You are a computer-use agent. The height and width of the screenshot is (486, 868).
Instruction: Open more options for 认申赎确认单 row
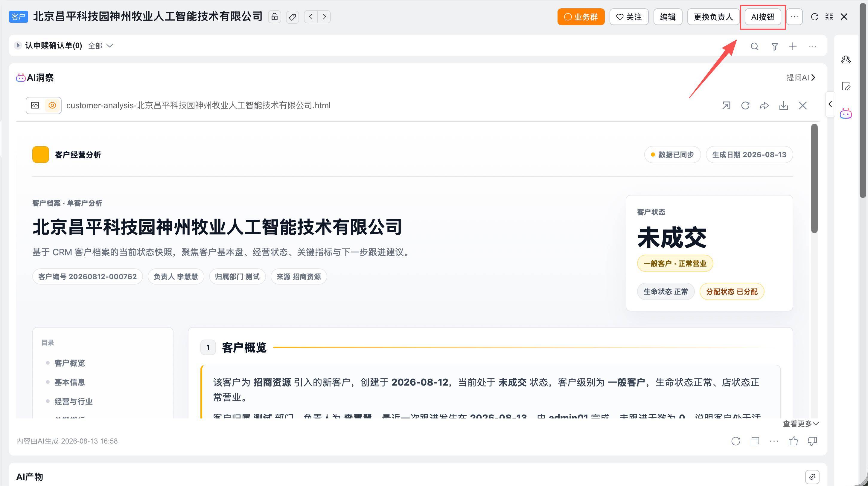point(813,46)
